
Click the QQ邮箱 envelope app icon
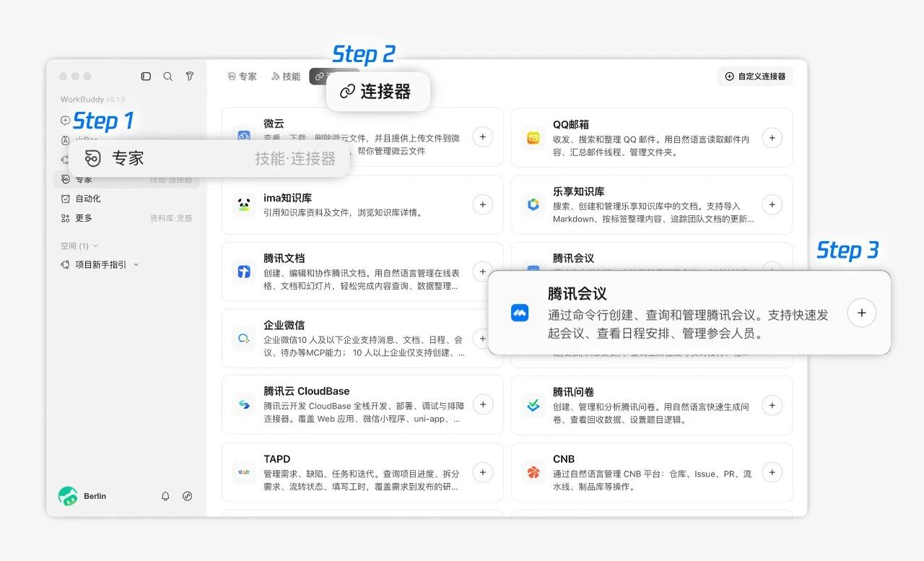(533, 137)
